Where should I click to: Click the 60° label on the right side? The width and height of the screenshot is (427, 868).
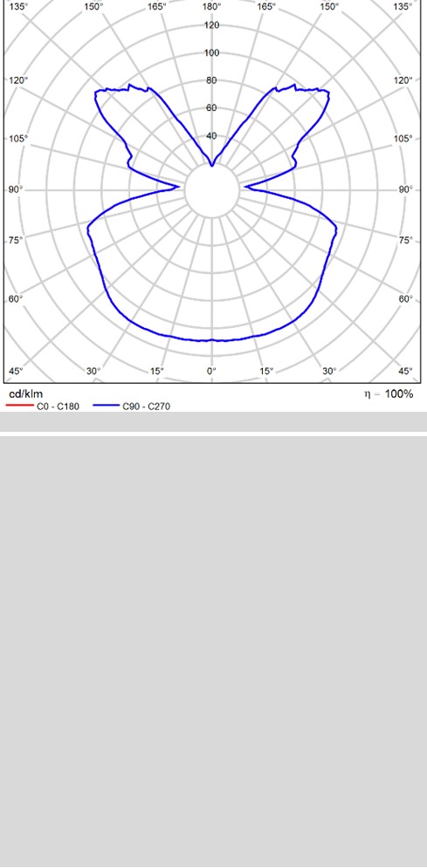tap(406, 299)
